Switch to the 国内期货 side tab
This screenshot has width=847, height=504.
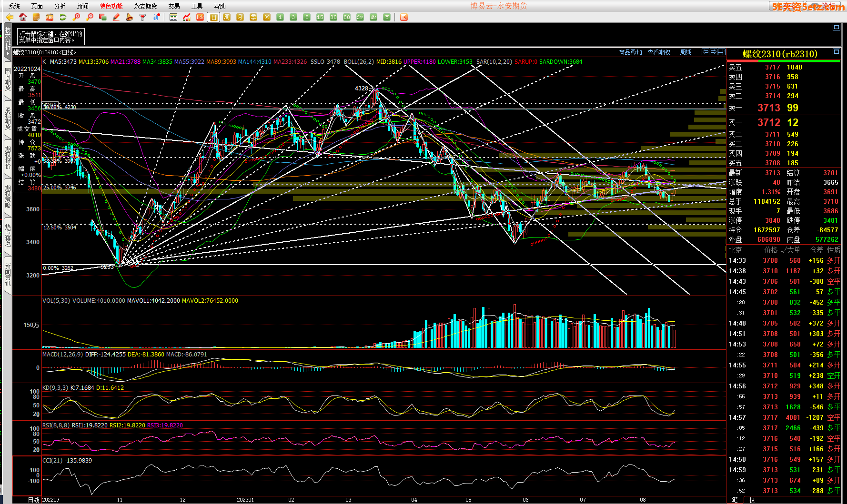(x=8, y=79)
